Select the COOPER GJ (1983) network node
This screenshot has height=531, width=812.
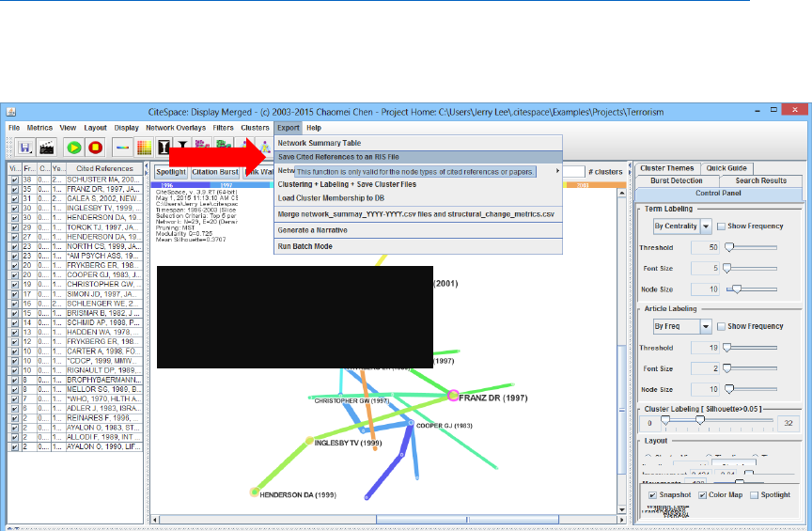[x=411, y=423]
